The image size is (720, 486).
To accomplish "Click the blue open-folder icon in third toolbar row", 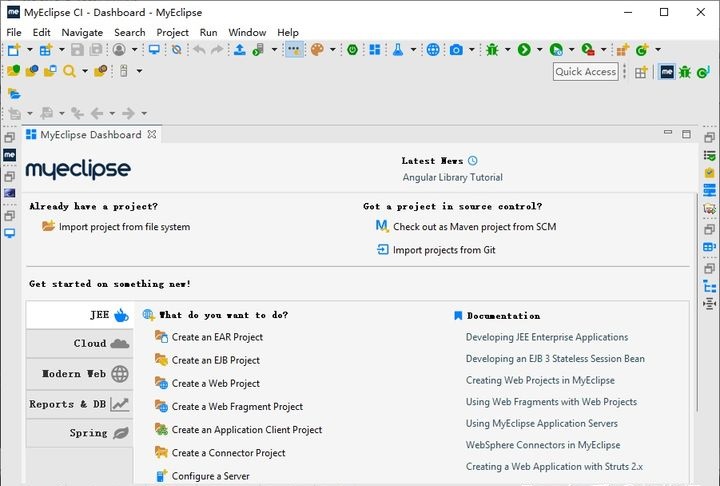I will point(14,94).
